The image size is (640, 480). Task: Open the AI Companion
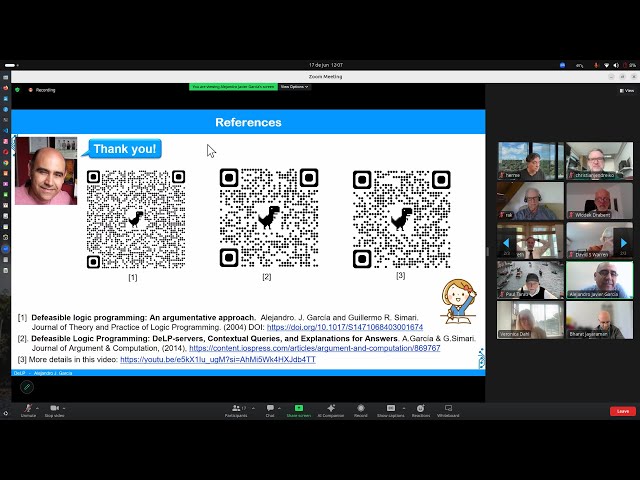(331, 409)
